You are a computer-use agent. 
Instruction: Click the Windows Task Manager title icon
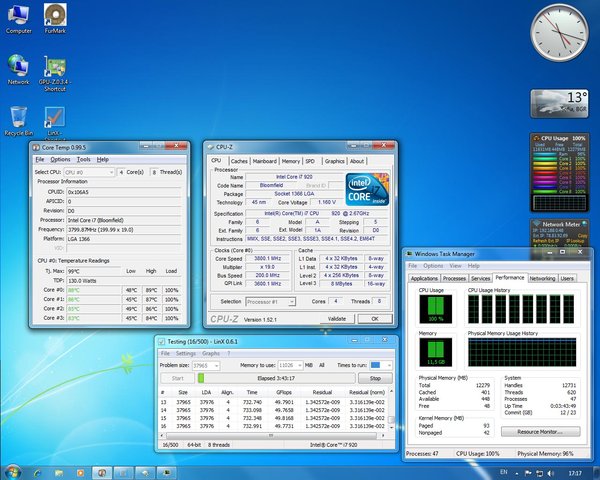point(409,253)
